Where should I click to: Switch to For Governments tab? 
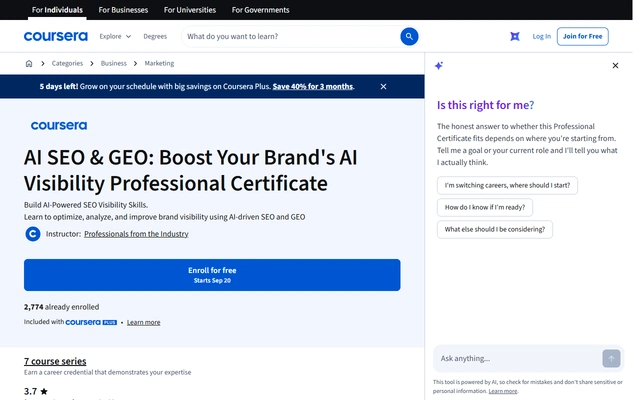[x=260, y=10]
